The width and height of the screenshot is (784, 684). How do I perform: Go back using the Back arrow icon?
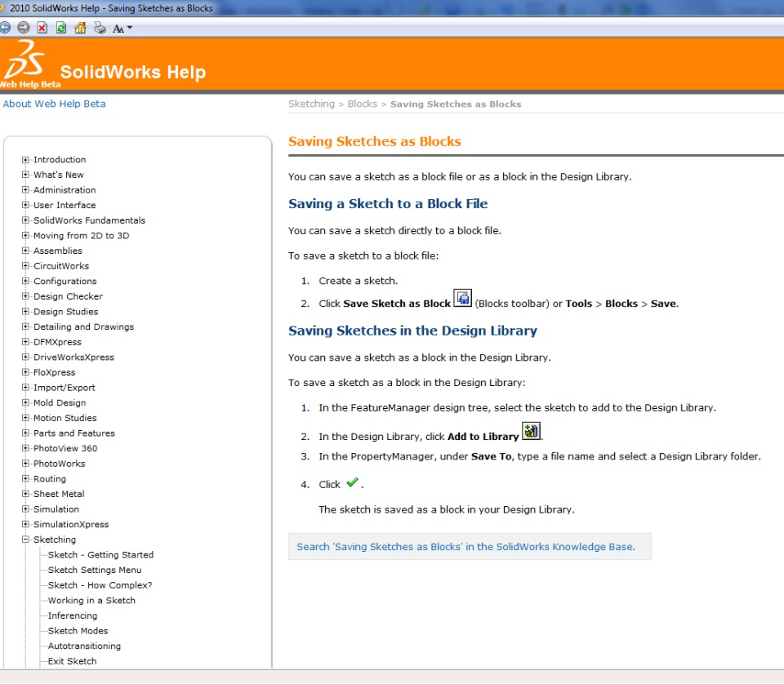coord(5,28)
